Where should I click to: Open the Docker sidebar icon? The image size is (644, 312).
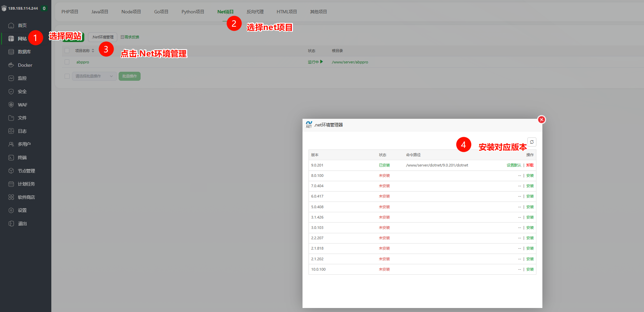click(x=11, y=65)
